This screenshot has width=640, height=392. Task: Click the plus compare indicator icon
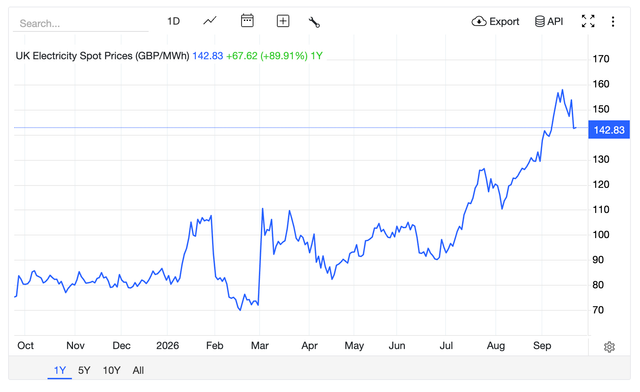tap(283, 21)
